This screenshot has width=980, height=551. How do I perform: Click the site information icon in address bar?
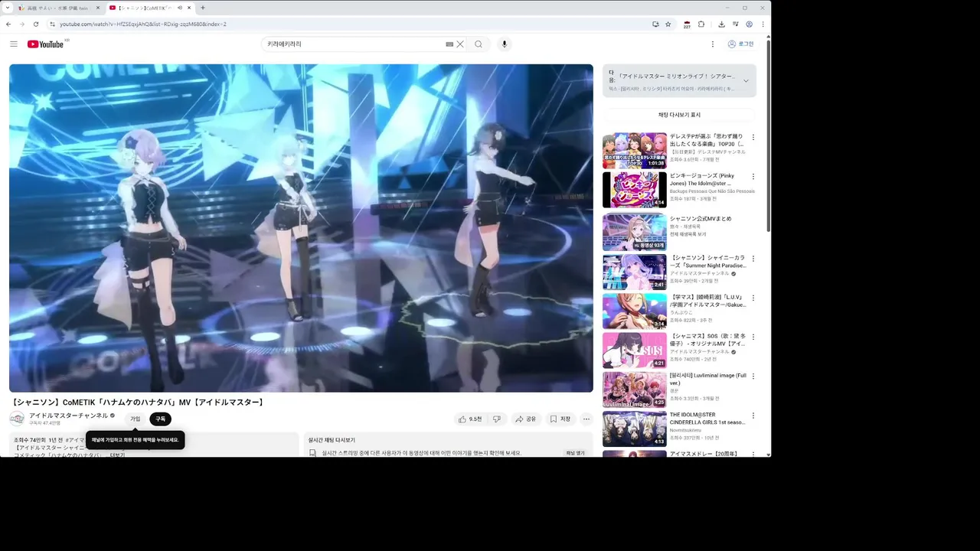53,24
